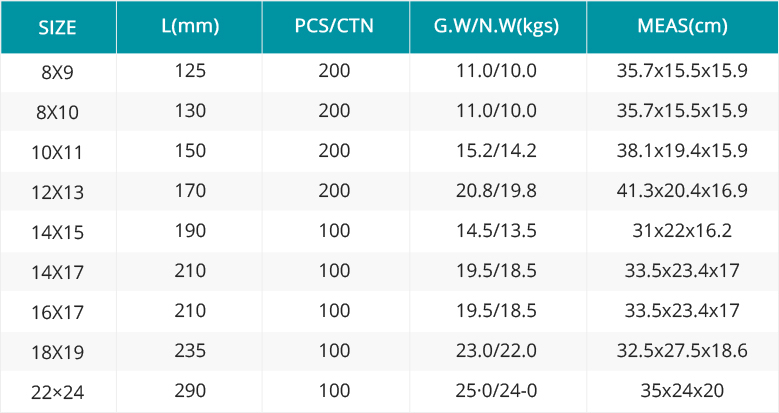Click the 235 length cell
This screenshot has width=779, height=413.
click(190, 351)
